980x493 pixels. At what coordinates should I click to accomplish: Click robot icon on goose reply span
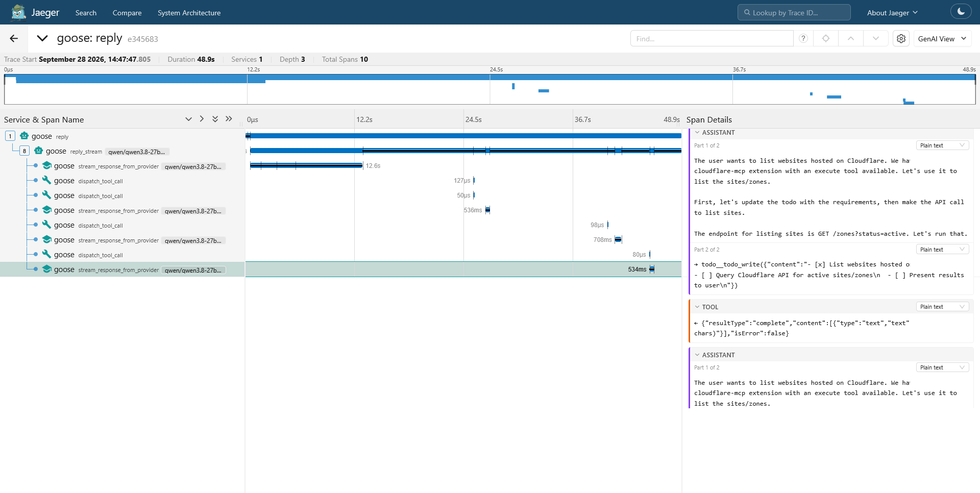pyautogui.click(x=24, y=136)
